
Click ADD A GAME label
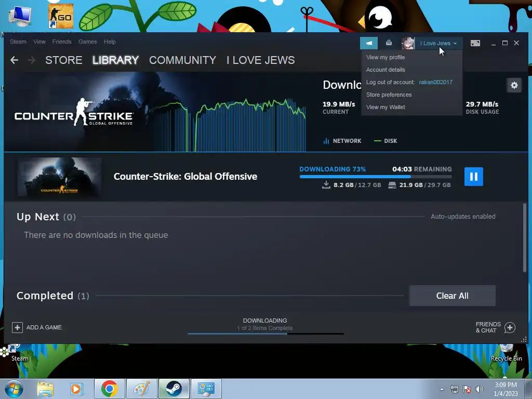tap(44, 327)
